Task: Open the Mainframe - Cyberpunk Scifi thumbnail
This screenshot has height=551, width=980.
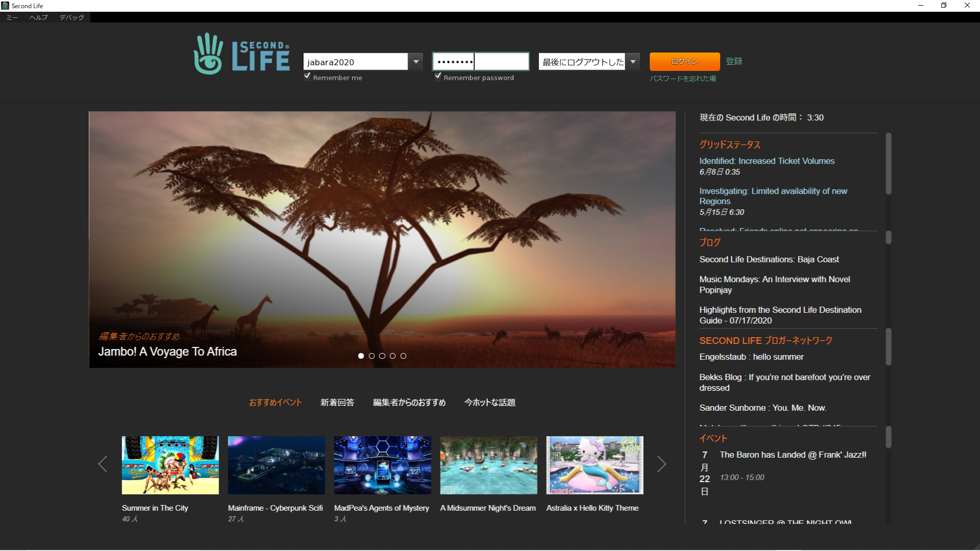Action: point(277,465)
